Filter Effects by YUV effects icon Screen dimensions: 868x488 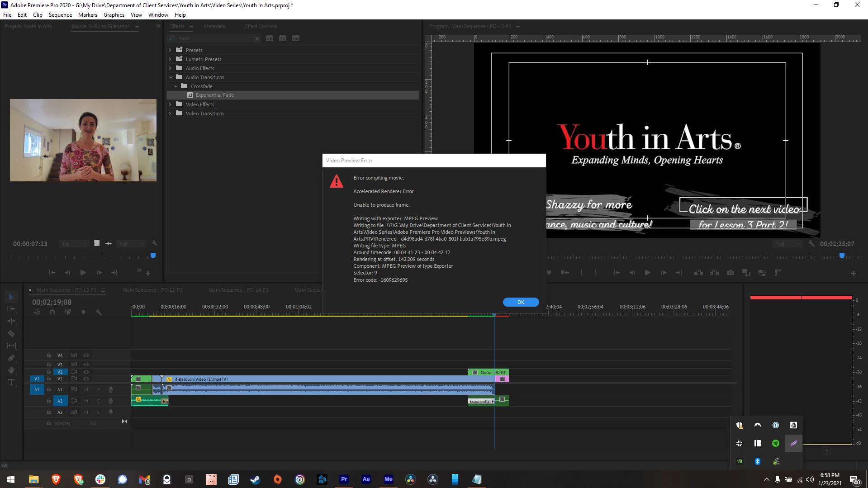pos(296,38)
